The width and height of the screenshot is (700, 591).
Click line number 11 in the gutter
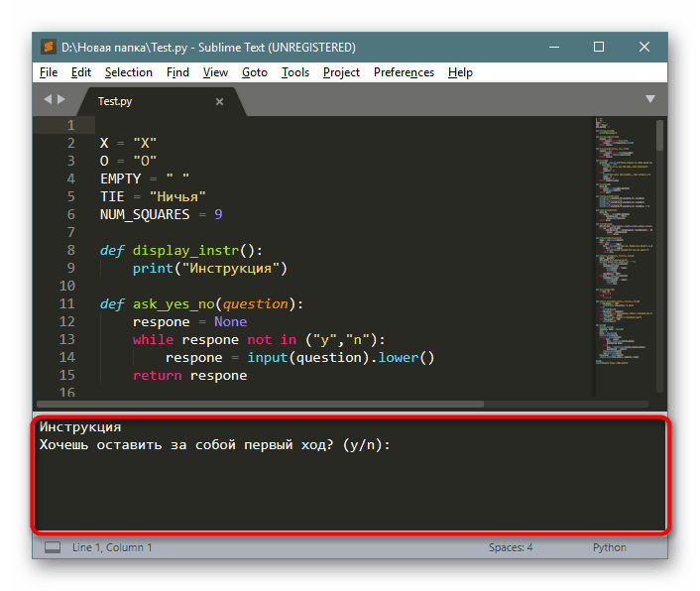click(67, 303)
